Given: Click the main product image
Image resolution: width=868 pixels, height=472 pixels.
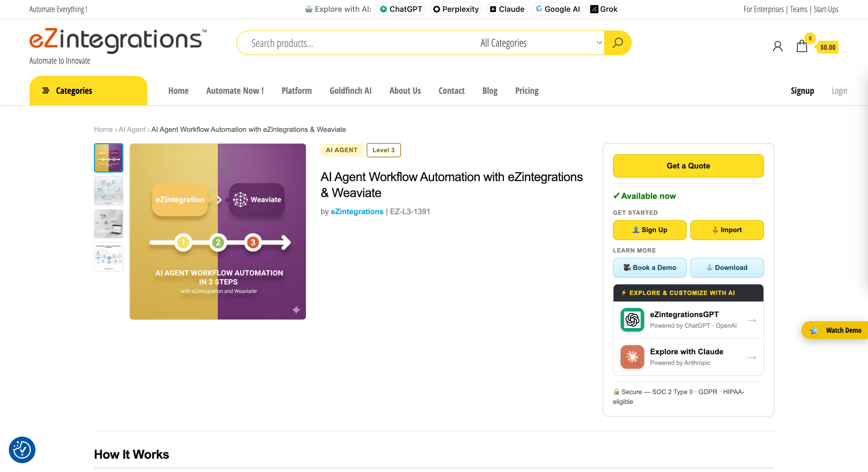Looking at the screenshot, I should click(218, 232).
